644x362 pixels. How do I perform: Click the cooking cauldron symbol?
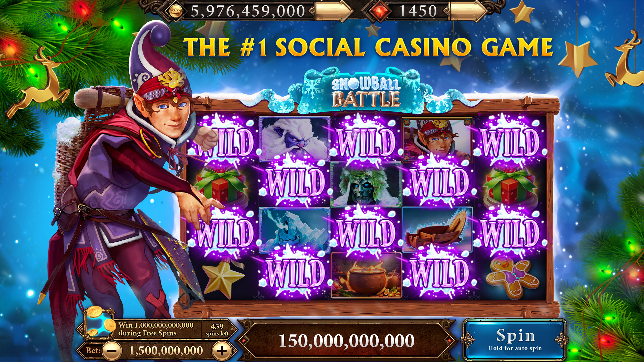[366, 276]
